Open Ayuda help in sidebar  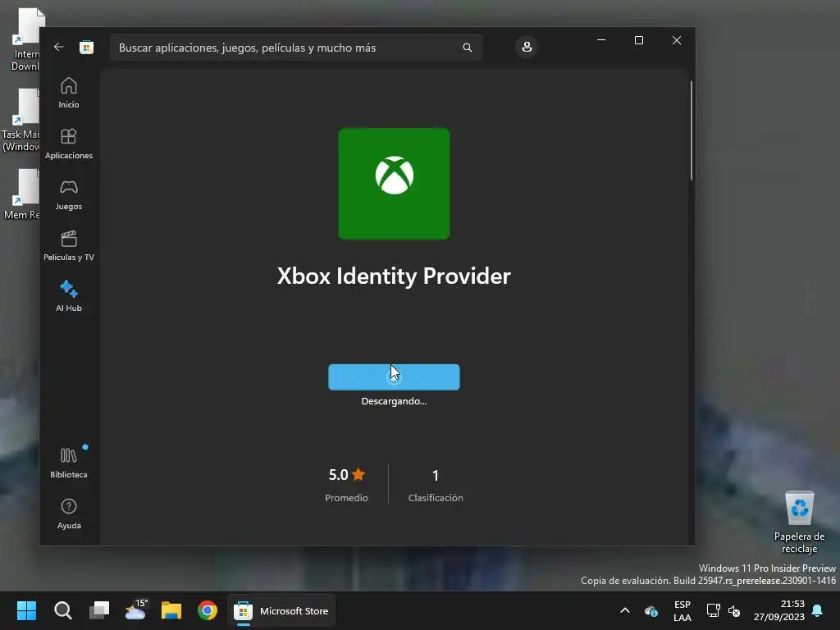[69, 514]
